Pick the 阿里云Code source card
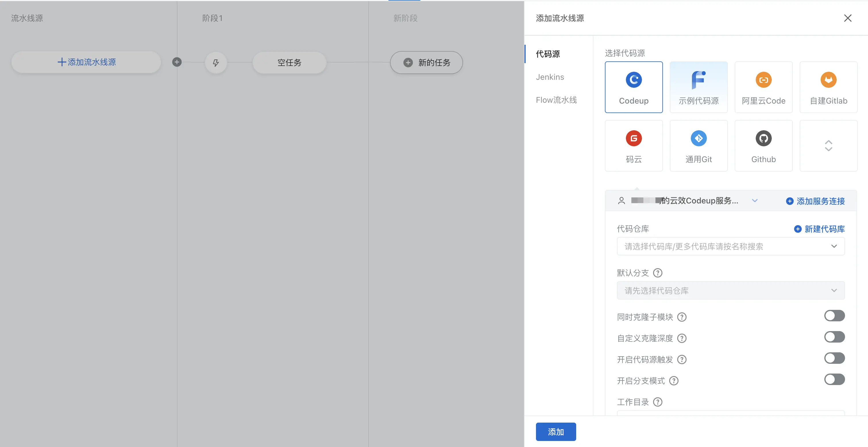Viewport: 868px width, 447px height. click(763, 87)
